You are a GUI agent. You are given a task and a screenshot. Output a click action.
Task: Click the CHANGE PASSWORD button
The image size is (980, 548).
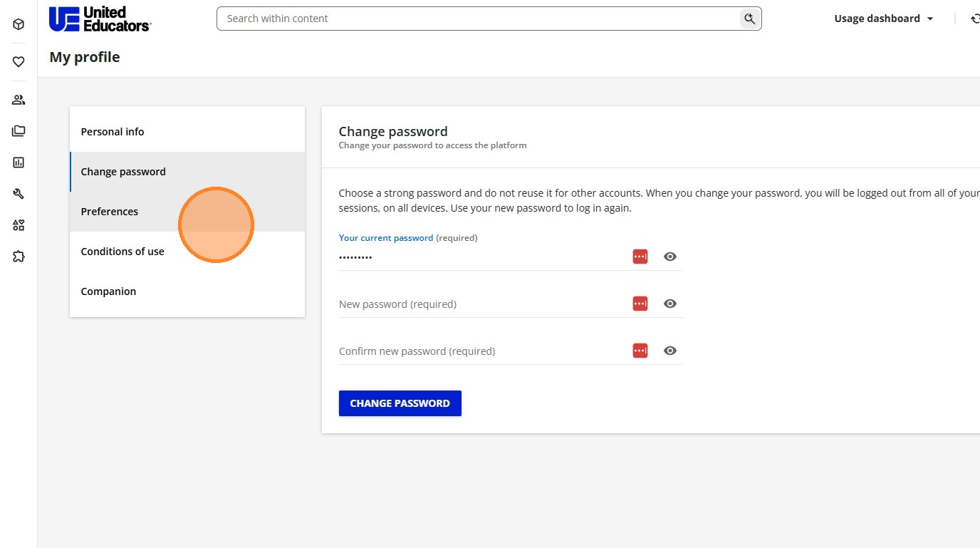(x=400, y=403)
